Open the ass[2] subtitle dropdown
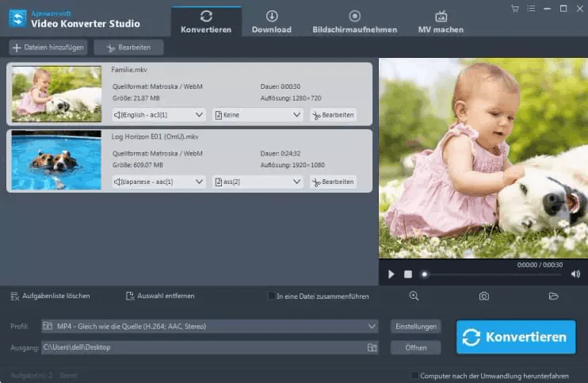This screenshot has width=588, height=383. tap(258, 182)
